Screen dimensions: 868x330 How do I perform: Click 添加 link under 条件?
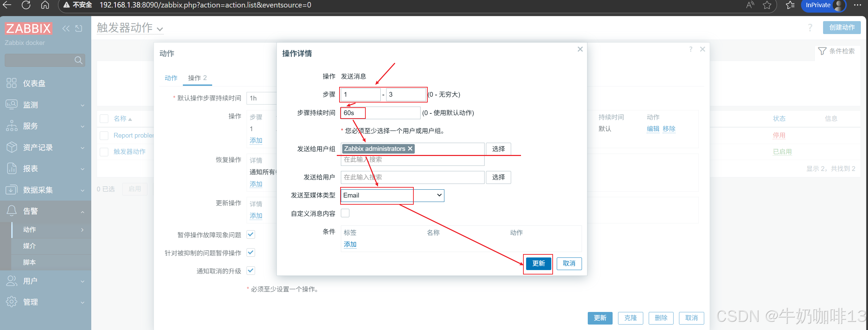(x=350, y=244)
